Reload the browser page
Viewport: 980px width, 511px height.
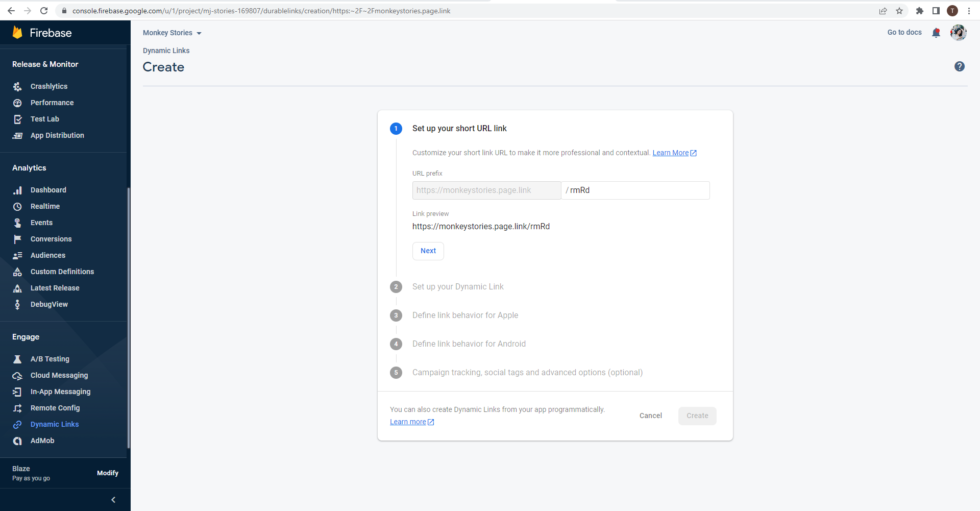coord(44,11)
